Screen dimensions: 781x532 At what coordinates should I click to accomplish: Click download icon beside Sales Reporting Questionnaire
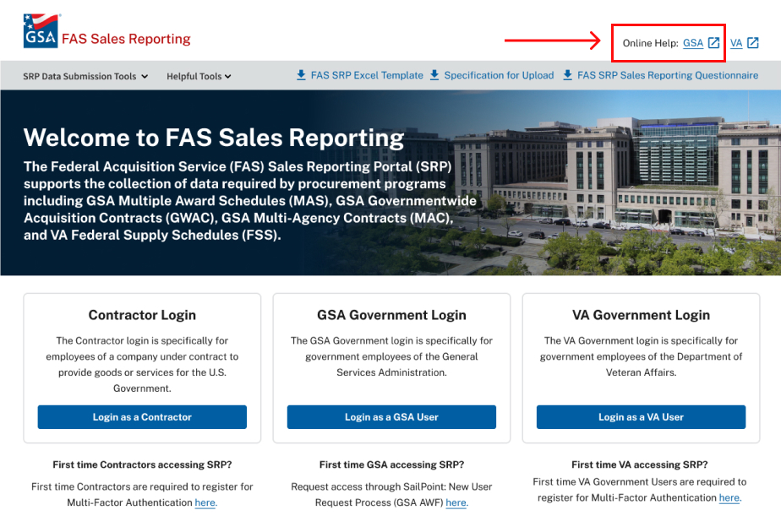(x=567, y=75)
